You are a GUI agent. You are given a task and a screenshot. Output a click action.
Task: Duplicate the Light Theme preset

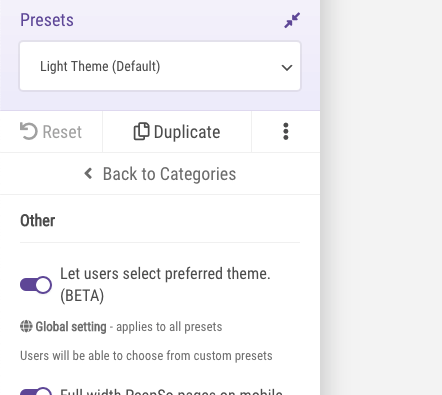(x=177, y=132)
